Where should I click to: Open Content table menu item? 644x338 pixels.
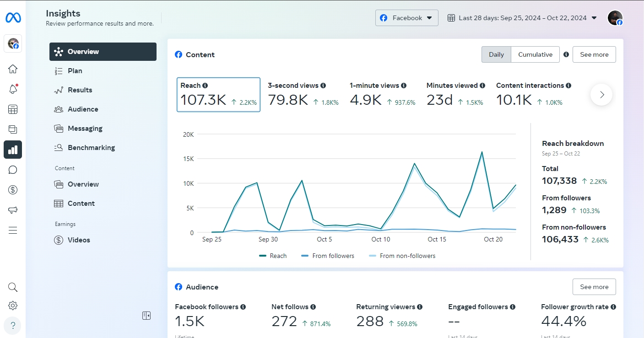[x=103, y=204]
